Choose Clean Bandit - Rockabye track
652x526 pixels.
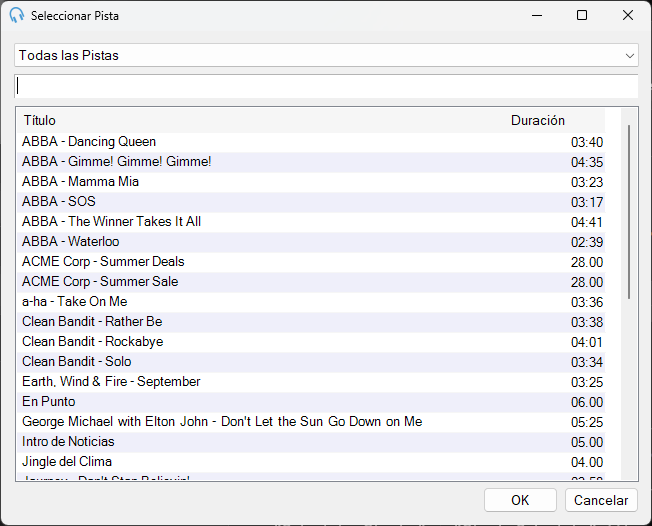click(312, 342)
